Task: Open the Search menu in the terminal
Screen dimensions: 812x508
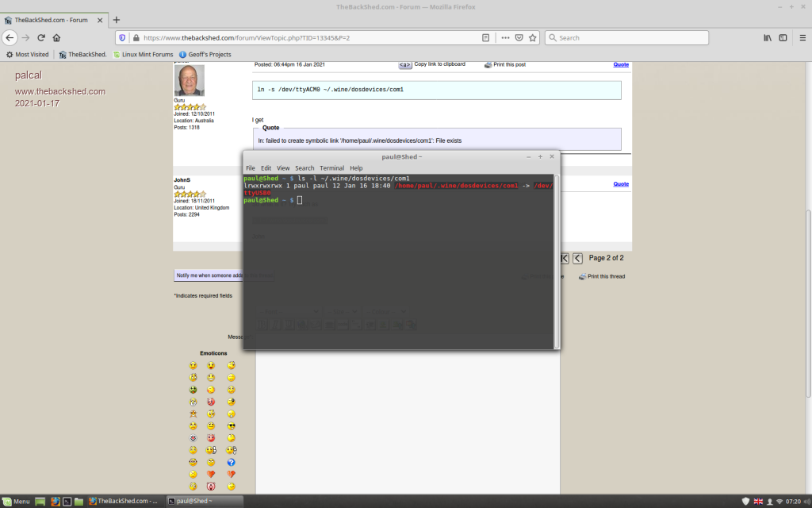Action: point(304,168)
